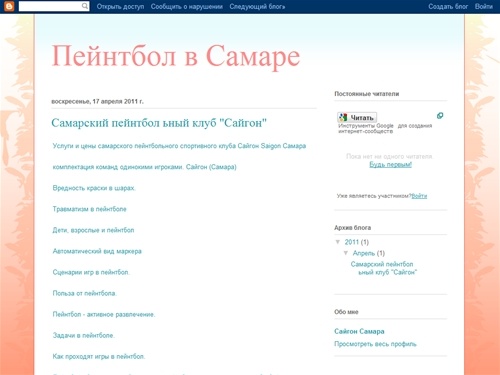Click the search magnifier icon
This screenshot has height=375, width=500.
85,6
